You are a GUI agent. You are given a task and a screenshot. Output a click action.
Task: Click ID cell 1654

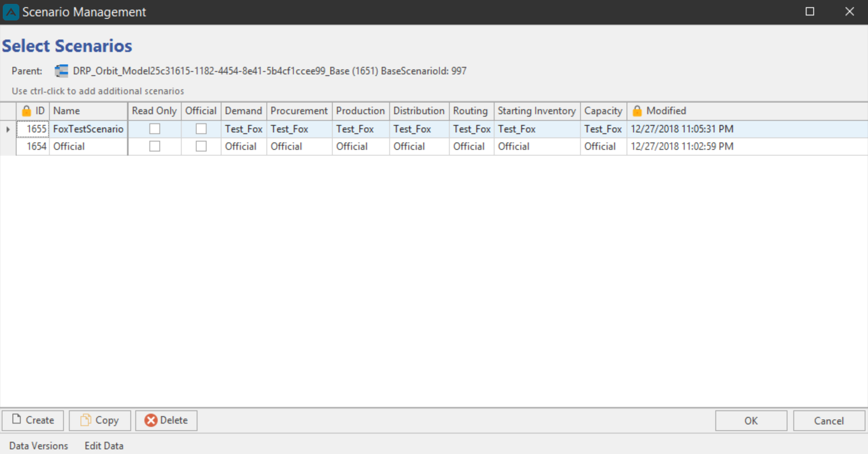point(33,147)
